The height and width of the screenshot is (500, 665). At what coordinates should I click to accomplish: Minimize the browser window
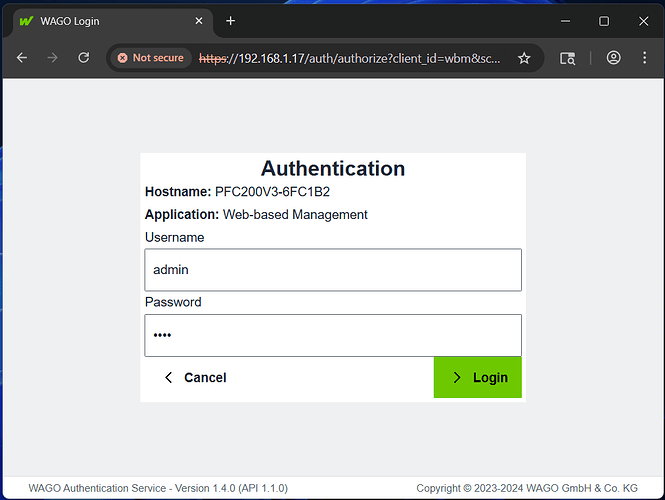point(565,21)
